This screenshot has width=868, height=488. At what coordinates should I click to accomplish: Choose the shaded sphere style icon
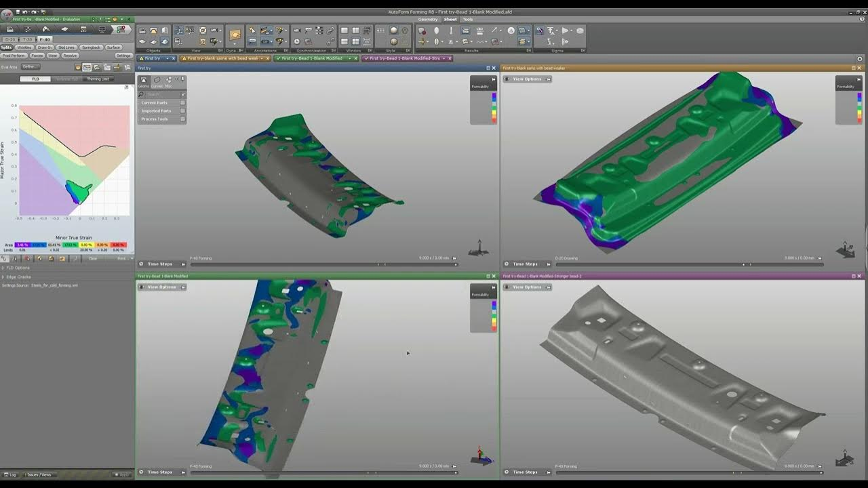[x=394, y=30]
